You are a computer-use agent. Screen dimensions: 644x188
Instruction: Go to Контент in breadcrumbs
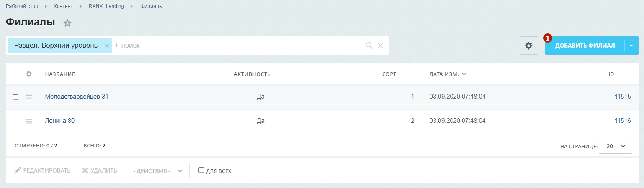(x=63, y=6)
